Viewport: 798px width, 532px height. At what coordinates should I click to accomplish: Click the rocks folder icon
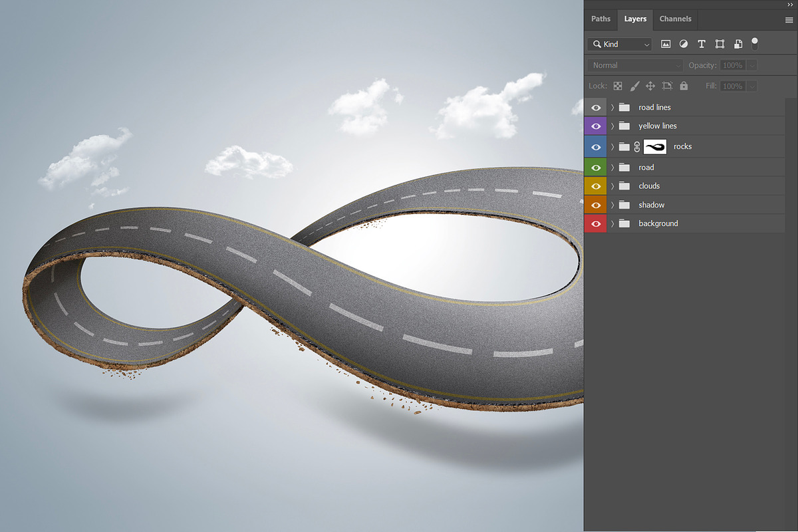pyautogui.click(x=624, y=146)
